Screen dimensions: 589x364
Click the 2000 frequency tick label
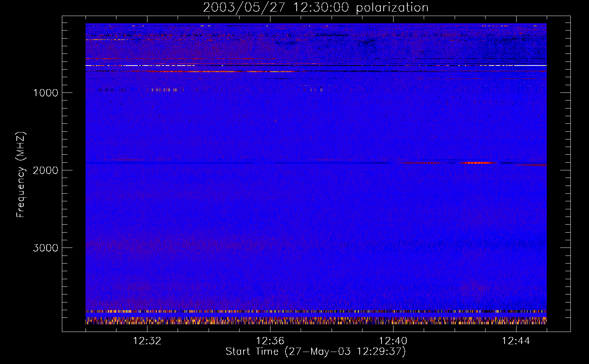click(x=46, y=170)
